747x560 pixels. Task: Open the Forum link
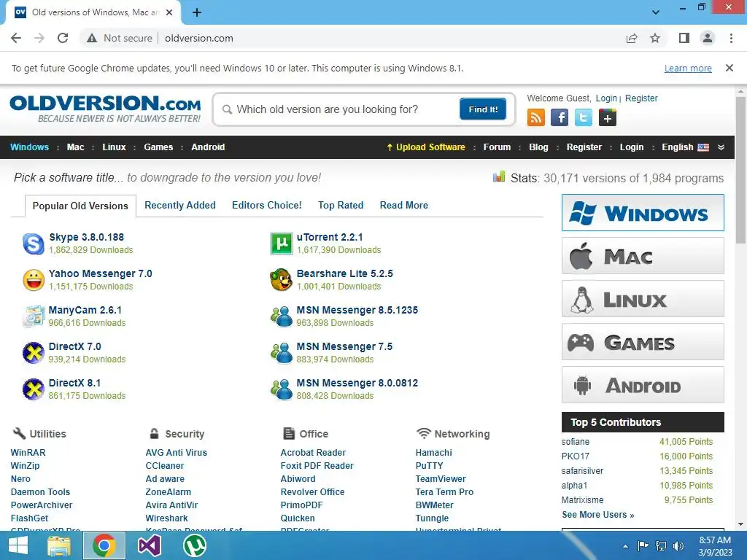(497, 147)
